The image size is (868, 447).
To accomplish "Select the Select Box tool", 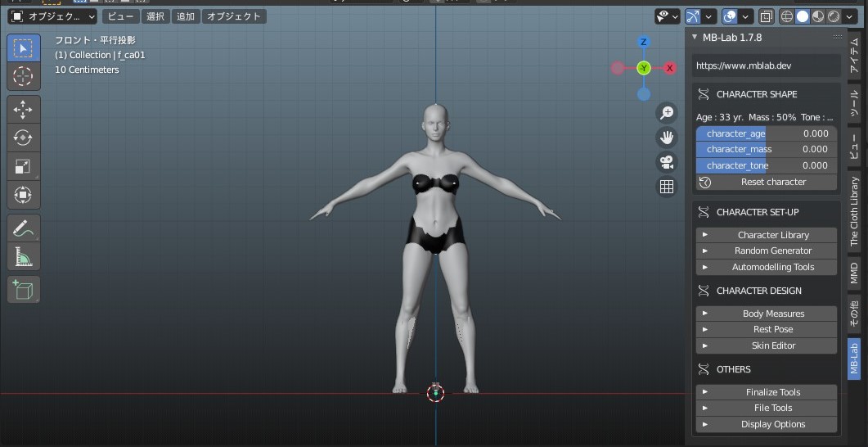I will pos(23,48).
